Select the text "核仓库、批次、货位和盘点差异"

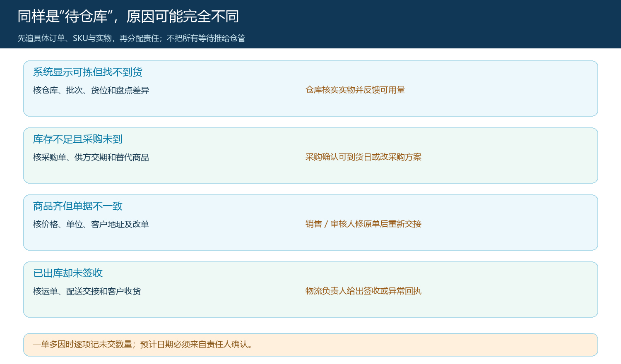[x=91, y=90]
